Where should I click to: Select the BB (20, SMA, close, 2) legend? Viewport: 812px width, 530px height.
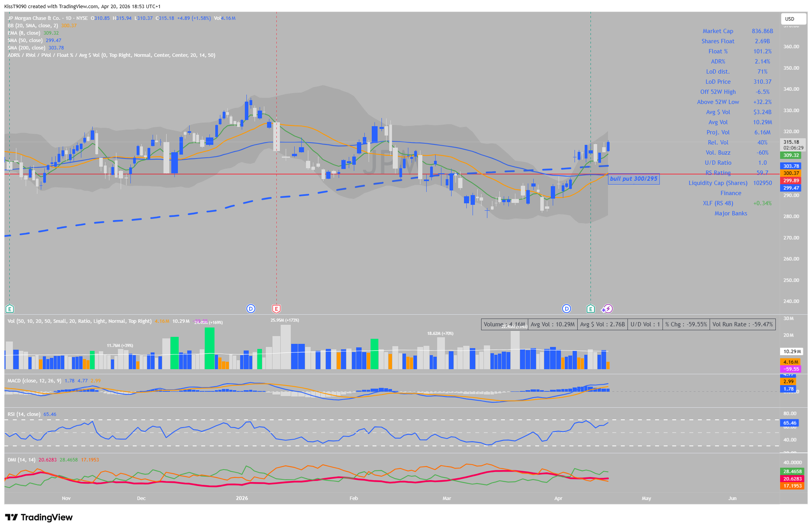[33, 26]
